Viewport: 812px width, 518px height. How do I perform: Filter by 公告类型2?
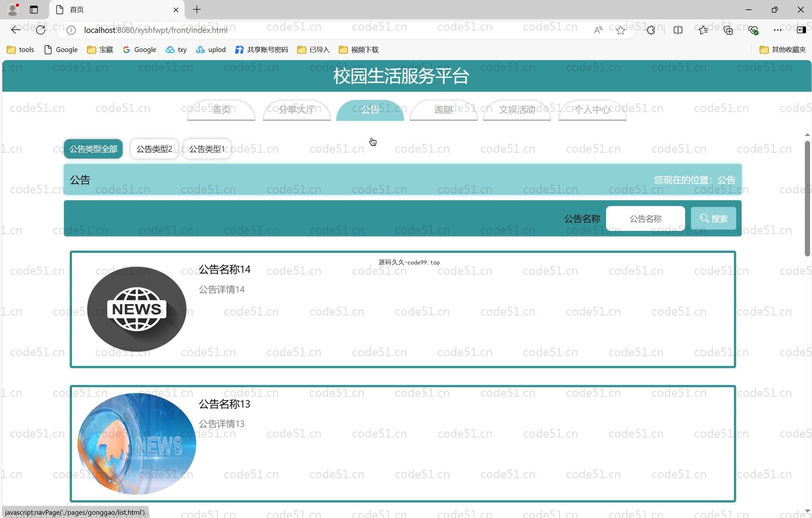pos(155,149)
